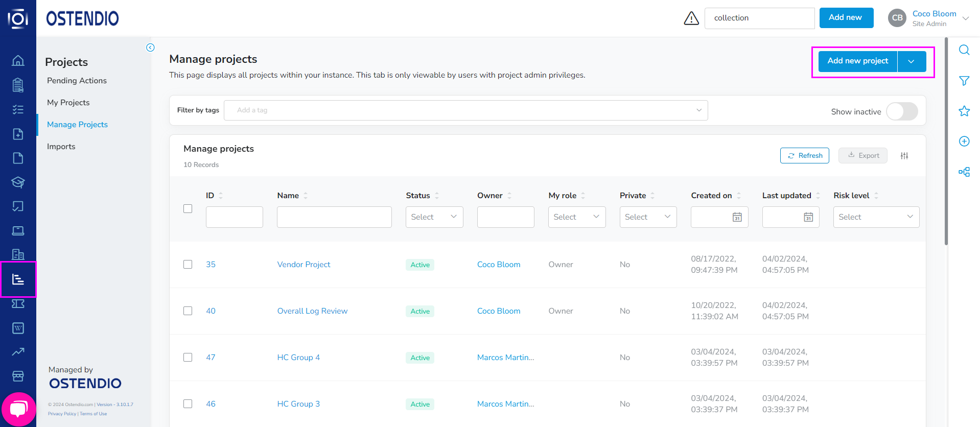Viewport: 980px width, 427px height.
Task: Click the Refresh button
Action: click(805, 156)
